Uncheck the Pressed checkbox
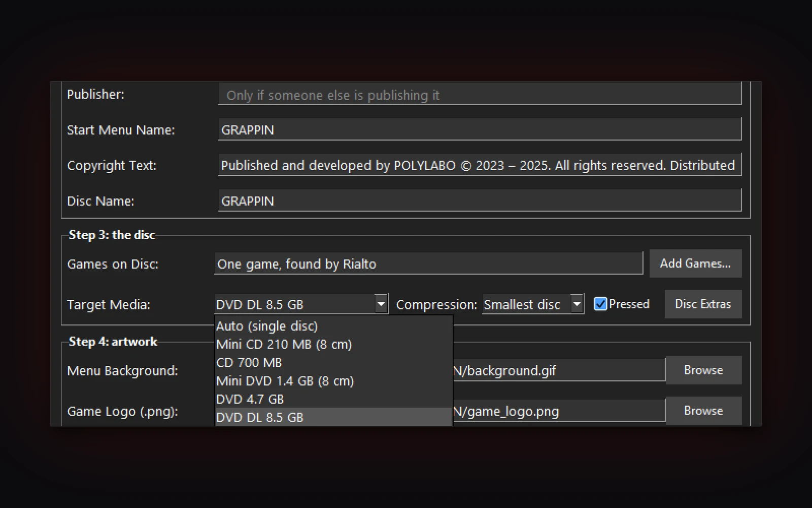This screenshot has width=812, height=508. click(600, 304)
